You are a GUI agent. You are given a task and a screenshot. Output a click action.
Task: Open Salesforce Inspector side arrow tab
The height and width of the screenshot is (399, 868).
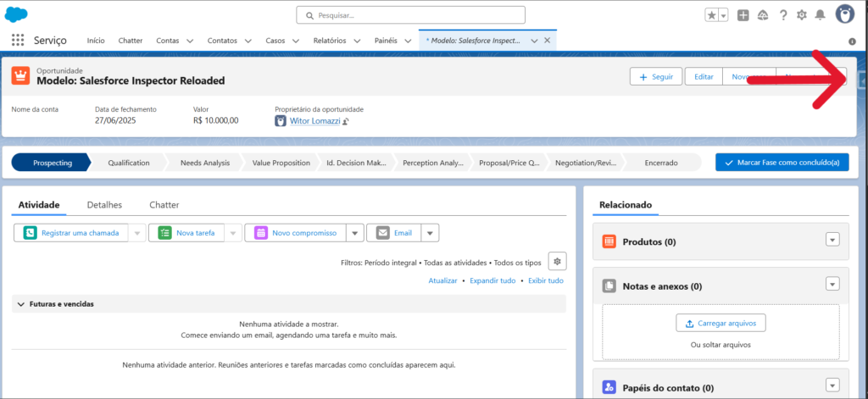[x=862, y=80]
